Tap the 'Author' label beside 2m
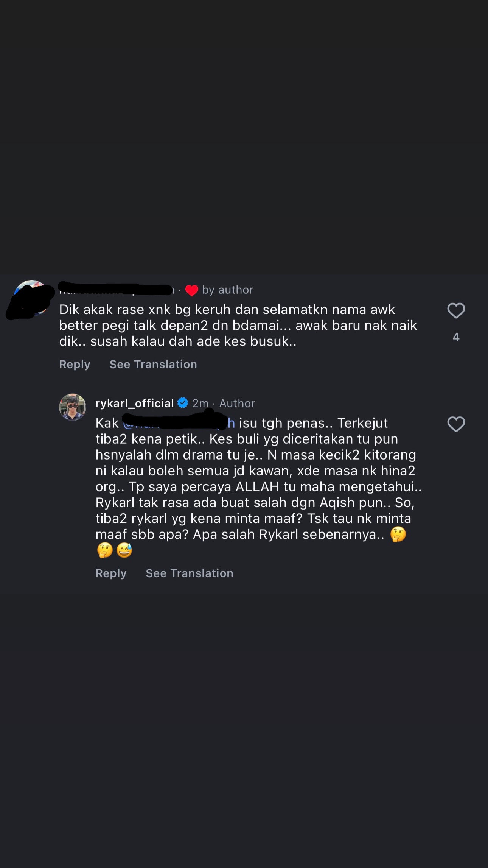The width and height of the screenshot is (488, 868). point(237,403)
